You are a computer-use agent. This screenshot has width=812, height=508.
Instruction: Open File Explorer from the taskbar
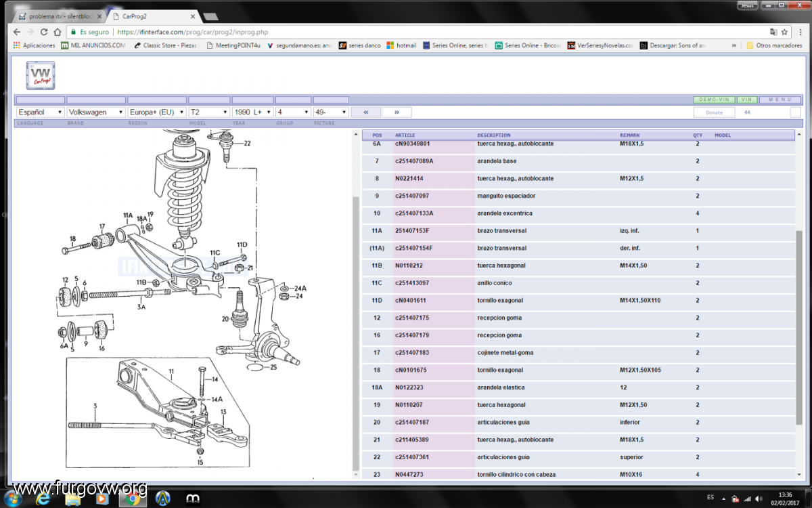click(x=73, y=499)
